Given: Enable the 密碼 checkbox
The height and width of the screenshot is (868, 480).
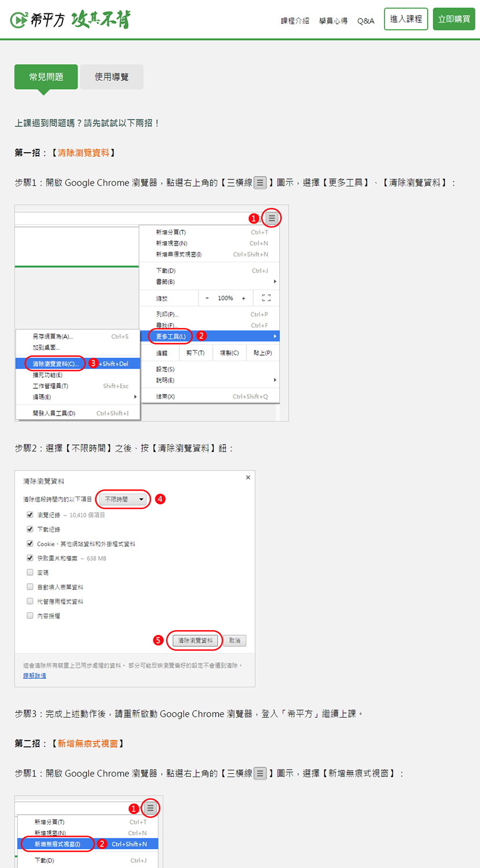Looking at the screenshot, I should (x=30, y=572).
